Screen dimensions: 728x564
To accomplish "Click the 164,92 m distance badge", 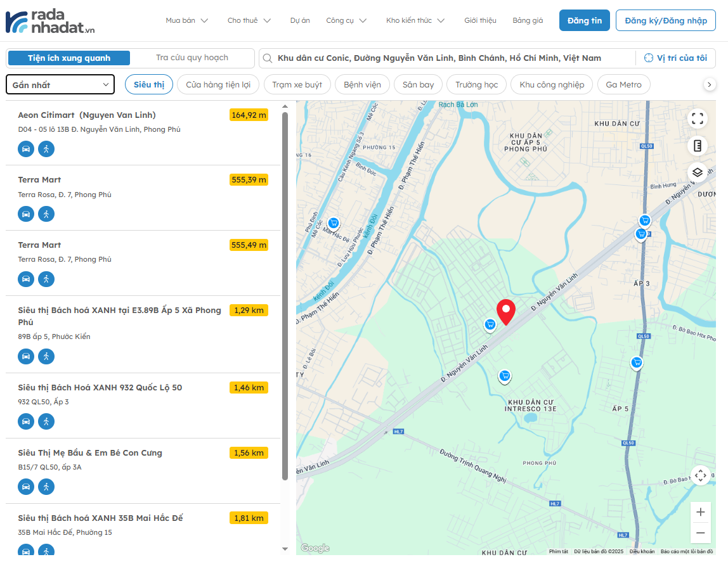I will [249, 115].
